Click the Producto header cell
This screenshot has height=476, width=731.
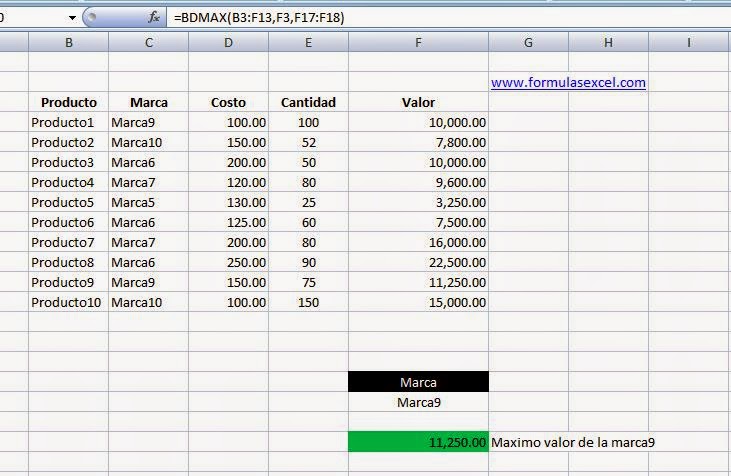[x=68, y=102]
